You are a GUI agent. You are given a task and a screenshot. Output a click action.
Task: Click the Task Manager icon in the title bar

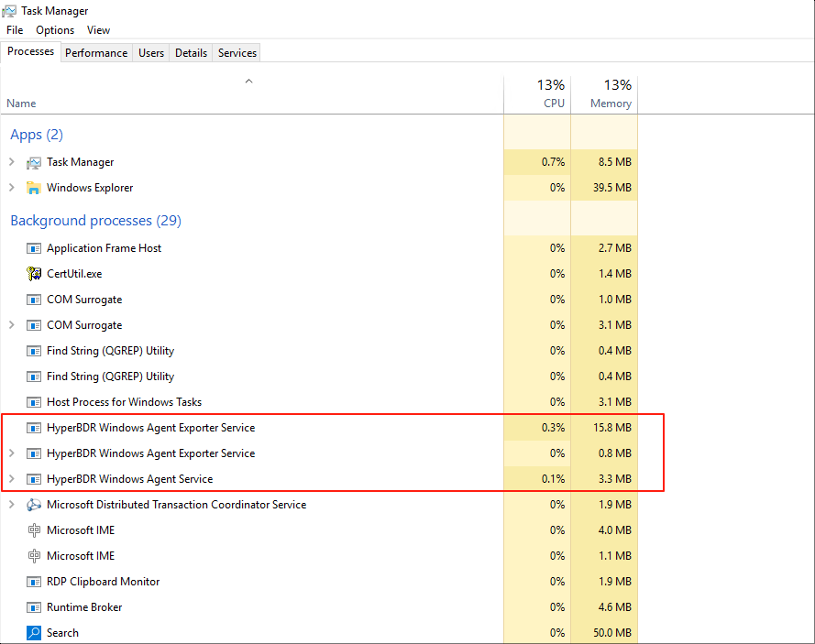click(x=9, y=11)
